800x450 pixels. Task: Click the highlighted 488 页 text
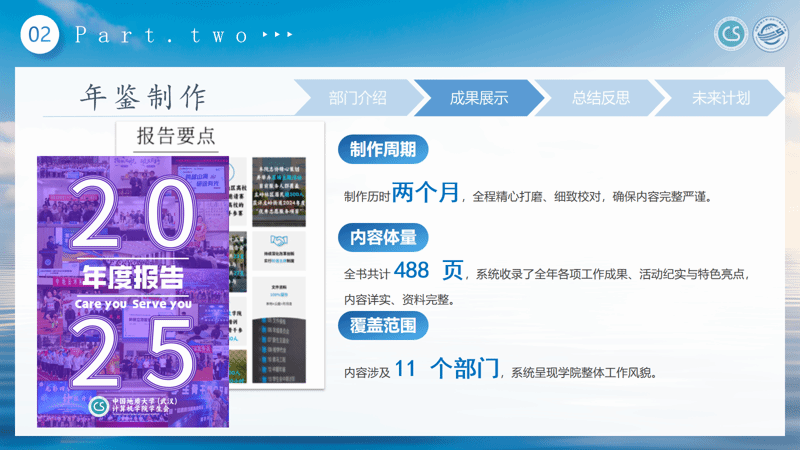[430, 270]
